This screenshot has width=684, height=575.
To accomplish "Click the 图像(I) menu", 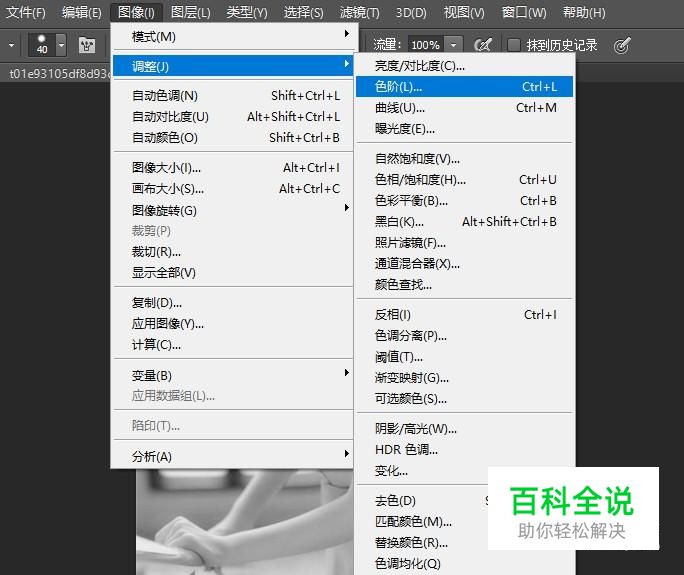I will pyautogui.click(x=136, y=12).
